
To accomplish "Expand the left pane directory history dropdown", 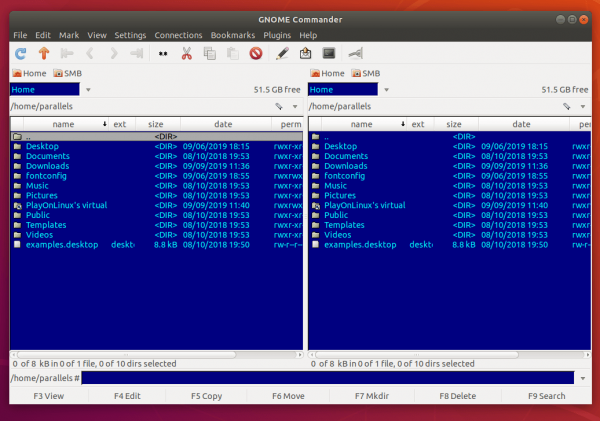I will [295, 106].
